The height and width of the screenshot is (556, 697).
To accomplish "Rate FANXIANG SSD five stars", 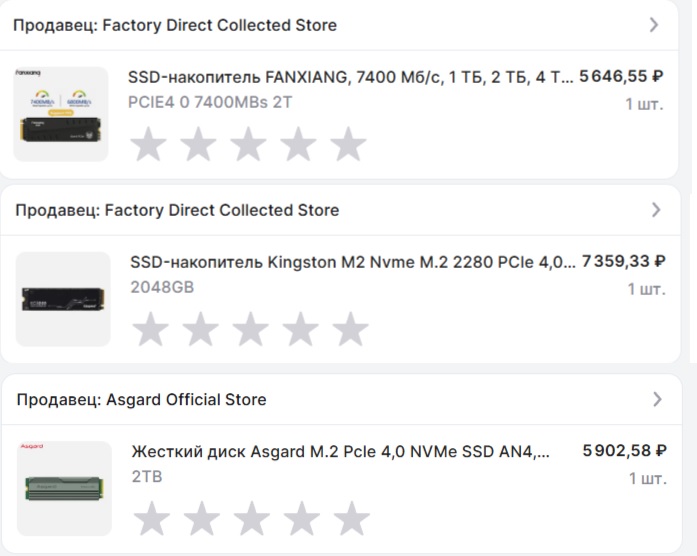I will pos(348,145).
